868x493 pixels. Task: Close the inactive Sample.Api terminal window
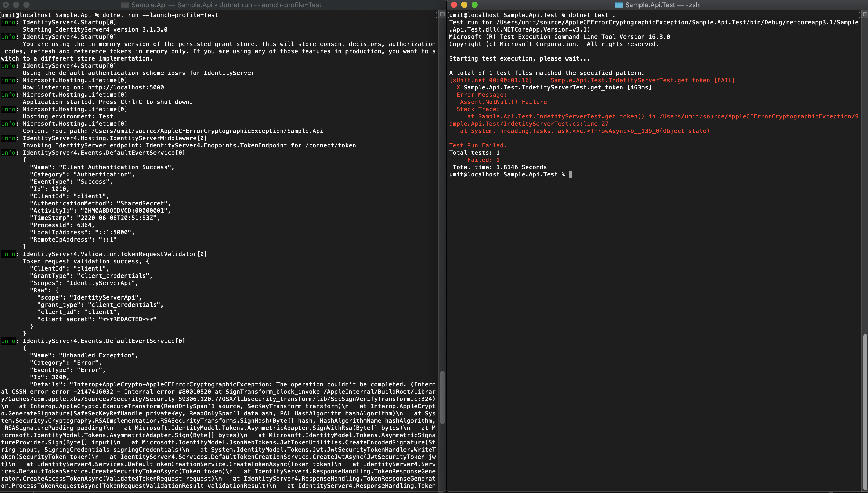pos(6,5)
